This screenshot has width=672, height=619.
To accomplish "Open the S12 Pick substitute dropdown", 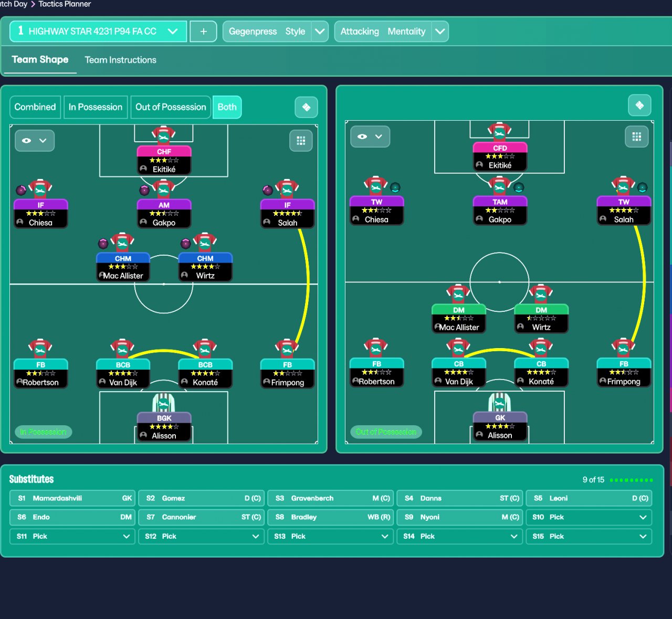I will [x=202, y=536].
